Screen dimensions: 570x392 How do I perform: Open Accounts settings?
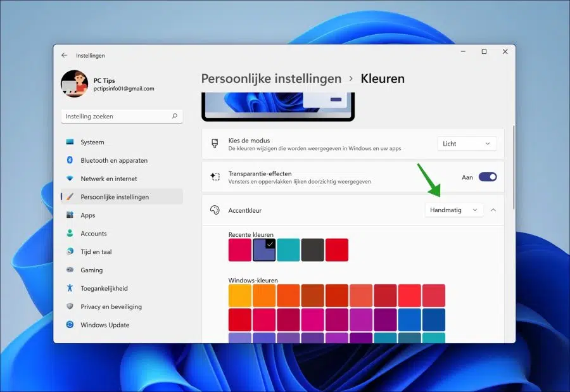(x=122, y=233)
